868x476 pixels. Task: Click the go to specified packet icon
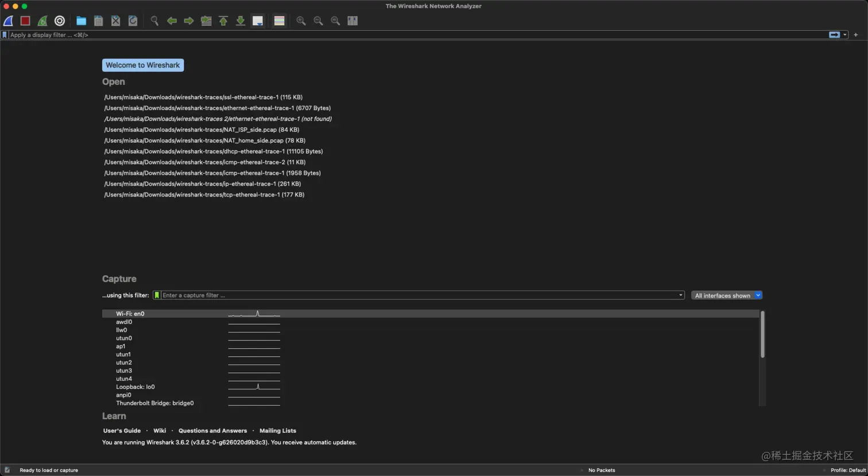pyautogui.click(x=206, y=21)
